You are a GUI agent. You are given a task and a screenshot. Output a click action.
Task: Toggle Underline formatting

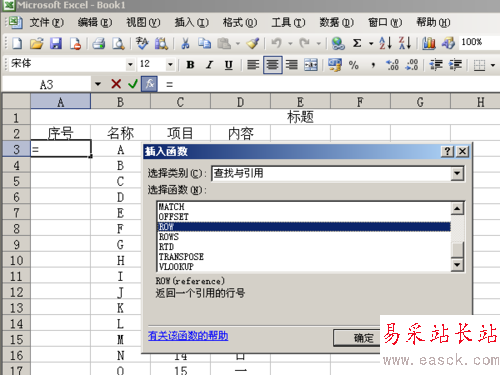pos(228,65)
